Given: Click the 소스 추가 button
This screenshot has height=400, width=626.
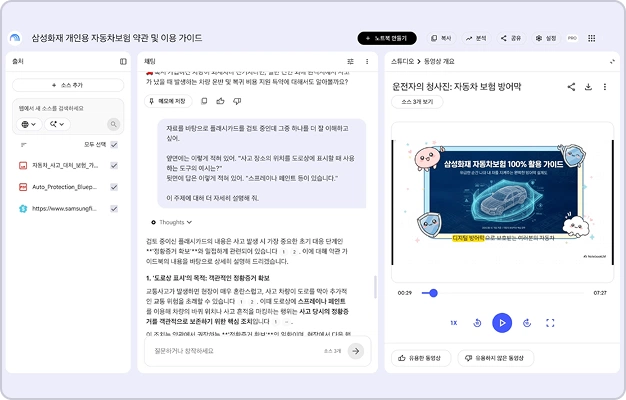Looking at the screenshot, I should pos(68,85).
